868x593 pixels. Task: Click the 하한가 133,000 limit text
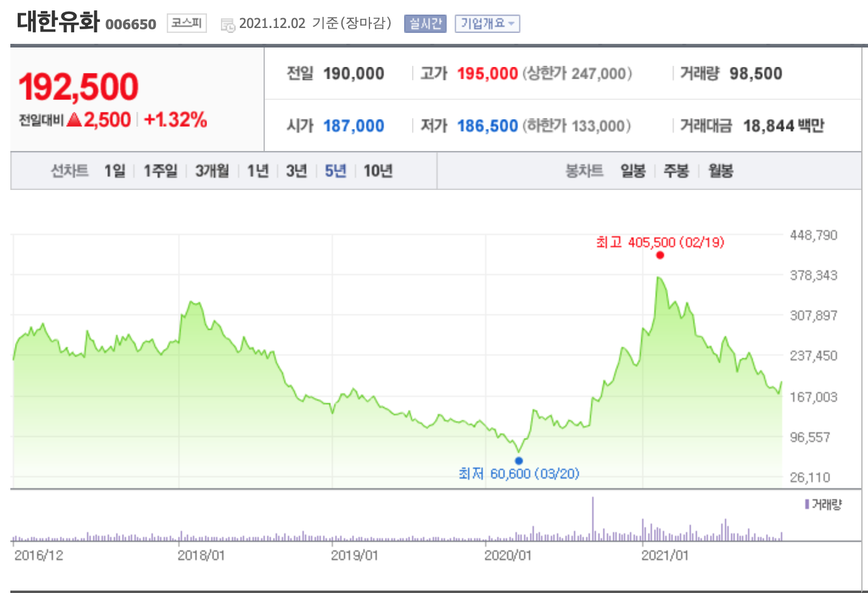click(x=576, y=126)
